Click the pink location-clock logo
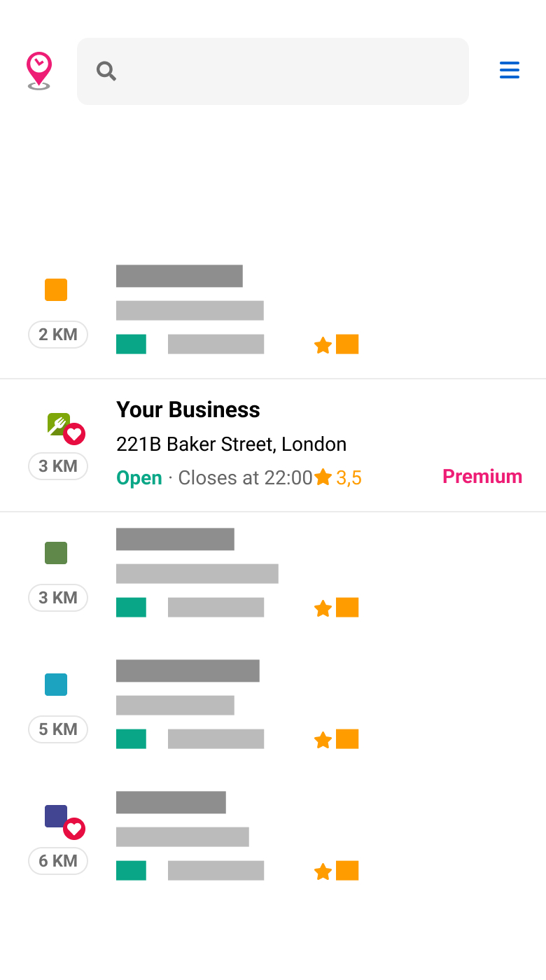The image size is (546, 980). pyautogui.click(x=39, y=71)
